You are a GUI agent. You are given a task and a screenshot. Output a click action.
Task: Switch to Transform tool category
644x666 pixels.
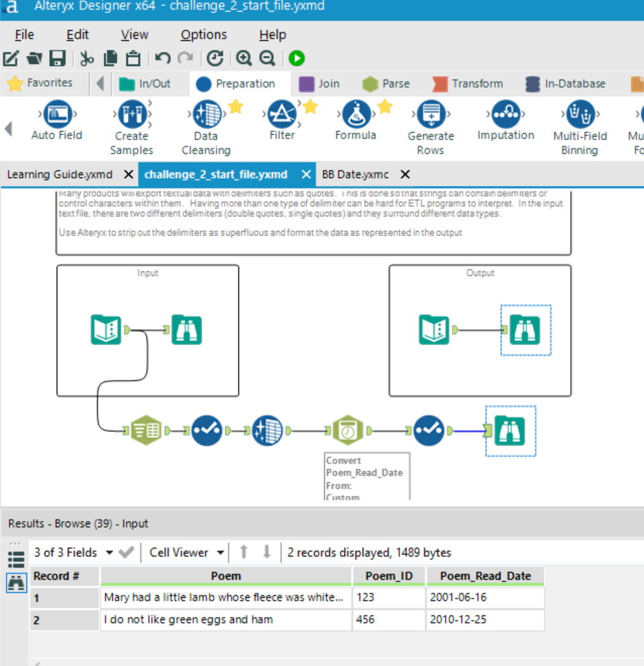tap(467, 83)
